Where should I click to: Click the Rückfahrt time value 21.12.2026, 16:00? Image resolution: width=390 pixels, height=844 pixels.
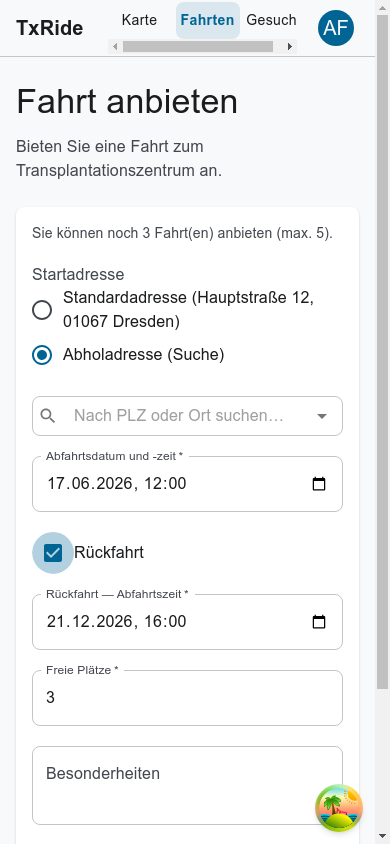click(x=116, y=621)
